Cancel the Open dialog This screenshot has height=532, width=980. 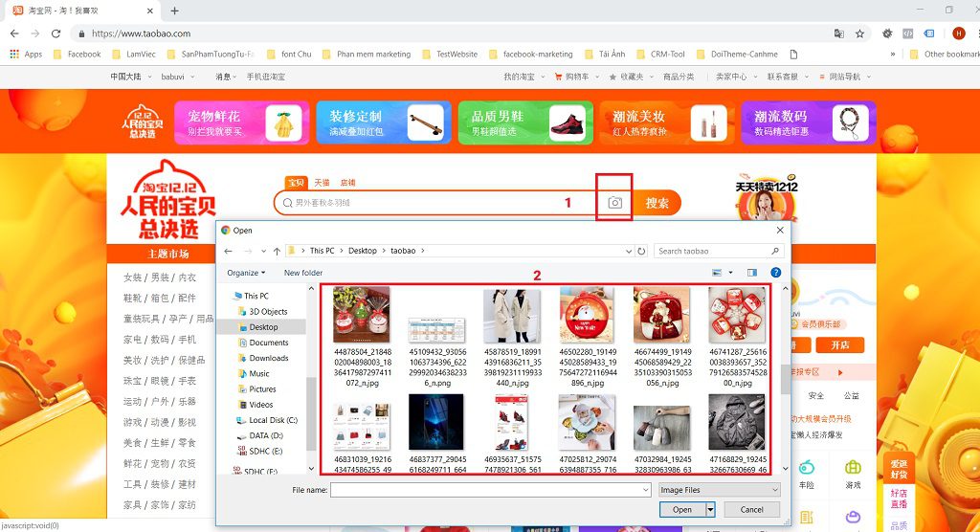pyautogui.click(x=752, y=509)
